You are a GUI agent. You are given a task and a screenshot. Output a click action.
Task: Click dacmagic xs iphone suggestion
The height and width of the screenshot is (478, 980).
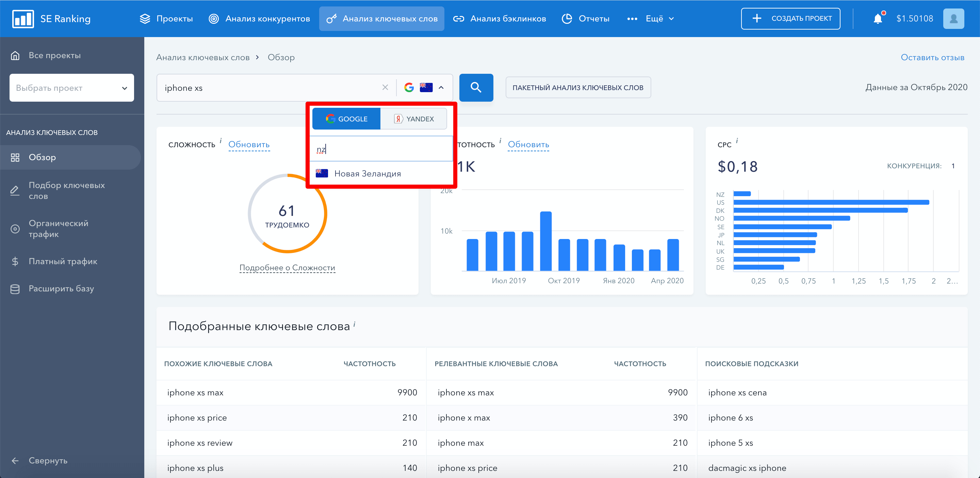(747, 468)
